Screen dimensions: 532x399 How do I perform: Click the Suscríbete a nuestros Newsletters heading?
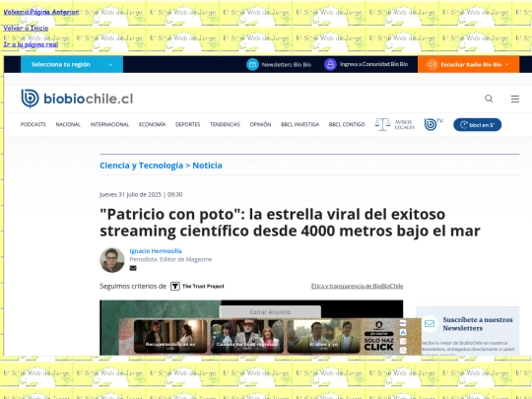coord(478,324)
